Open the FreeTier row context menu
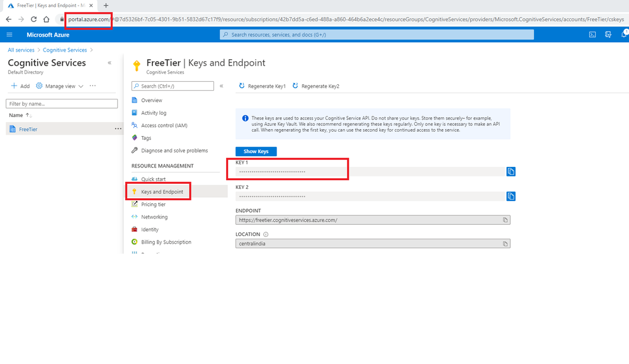This screenshot has height=364, width=629. point(117,129)
